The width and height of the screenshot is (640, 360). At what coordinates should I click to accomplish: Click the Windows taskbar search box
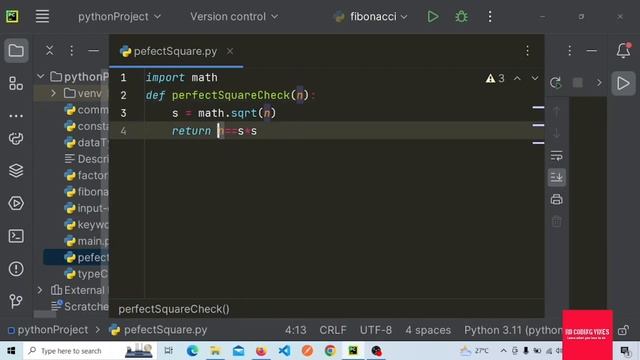(90, 351)
